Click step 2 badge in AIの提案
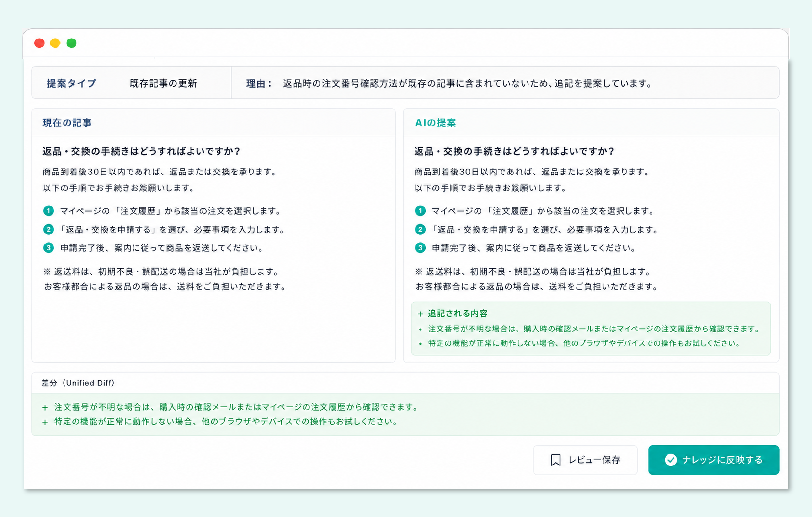The width and height of the screenshot is (812, 517). tap(420, 229)
